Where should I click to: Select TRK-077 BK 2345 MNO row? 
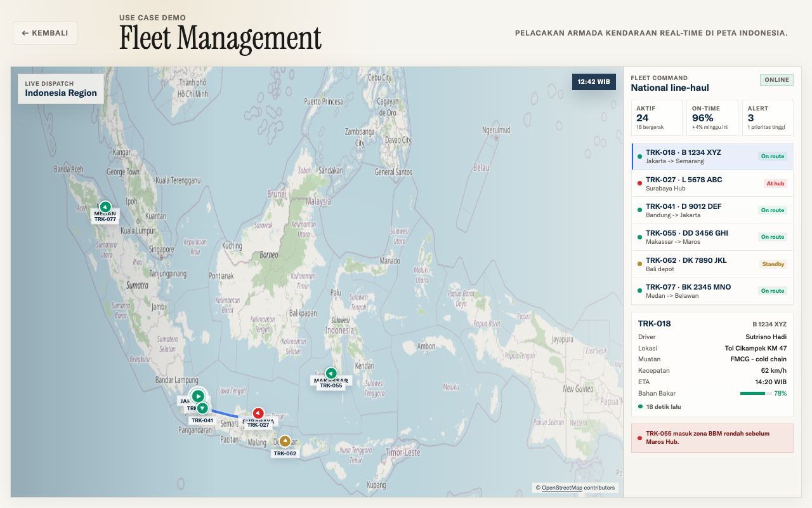[712, 291]
